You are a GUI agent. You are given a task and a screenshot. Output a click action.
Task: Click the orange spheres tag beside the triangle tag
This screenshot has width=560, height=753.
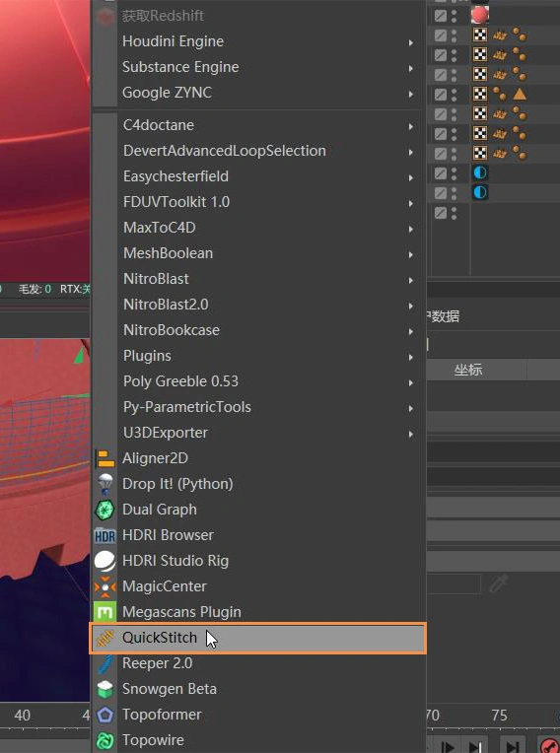tap(500, 94)
